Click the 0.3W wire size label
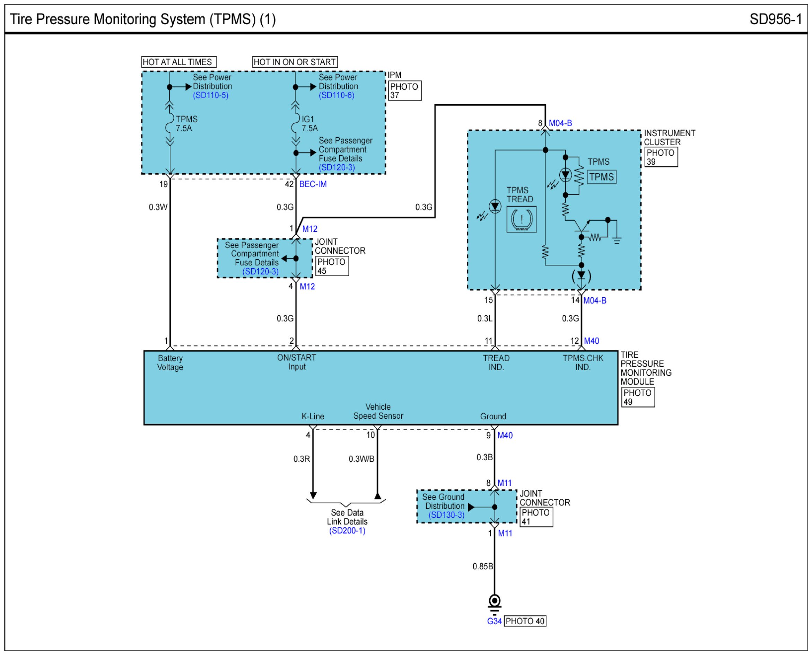This screenshot has height=655, width=812. coord(158,207)
